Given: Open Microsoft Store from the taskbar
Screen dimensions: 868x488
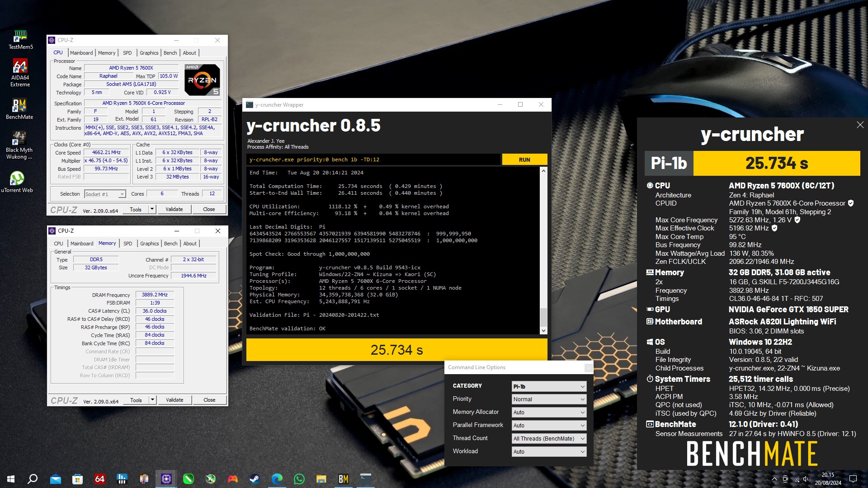Looking at the screenshot, I should pyautogui.click(x=77, y=479).
